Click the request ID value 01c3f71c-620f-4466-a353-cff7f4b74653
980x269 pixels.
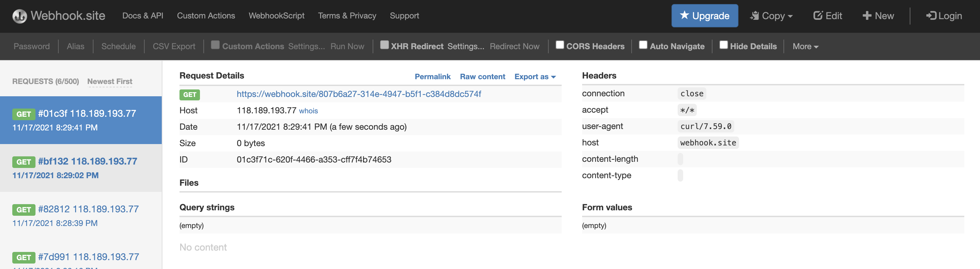click(314, 159)
